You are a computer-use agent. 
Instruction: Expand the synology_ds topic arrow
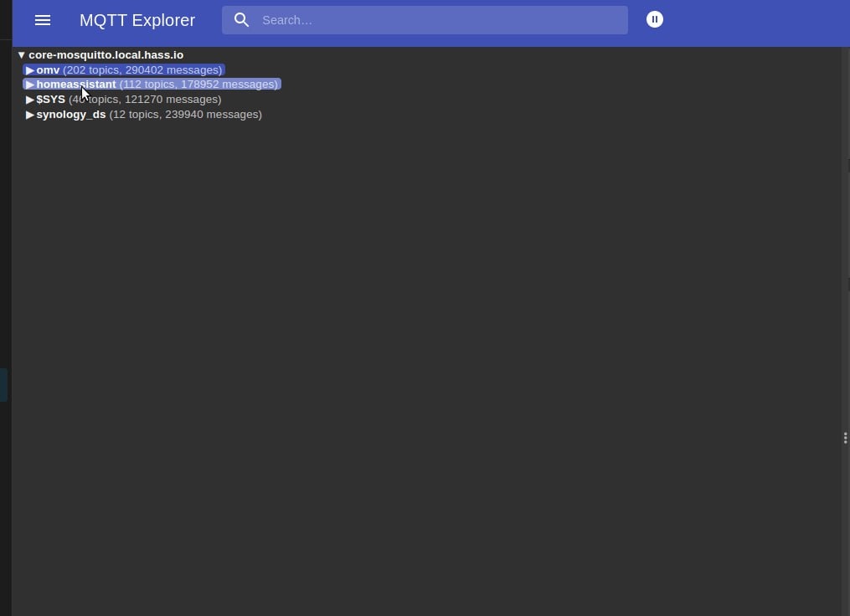(x=30, y=115)
